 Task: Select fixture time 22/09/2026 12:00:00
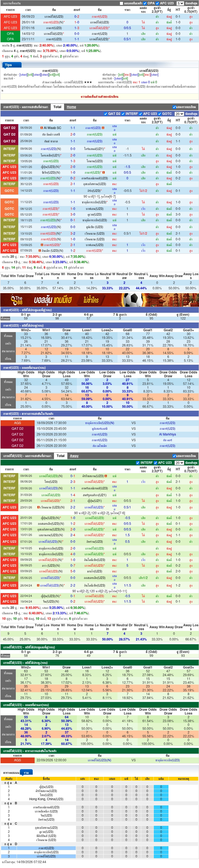point(51,760)
